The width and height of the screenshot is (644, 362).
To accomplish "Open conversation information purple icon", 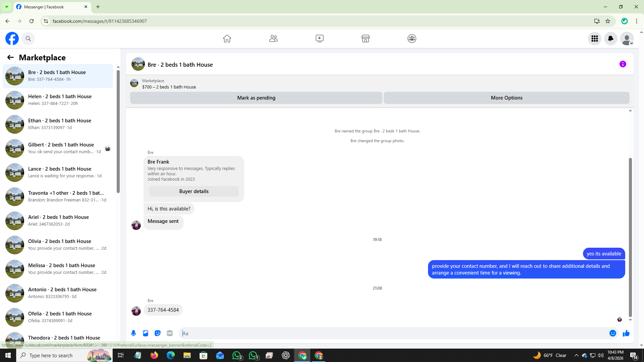I will (x=623, y=64).
